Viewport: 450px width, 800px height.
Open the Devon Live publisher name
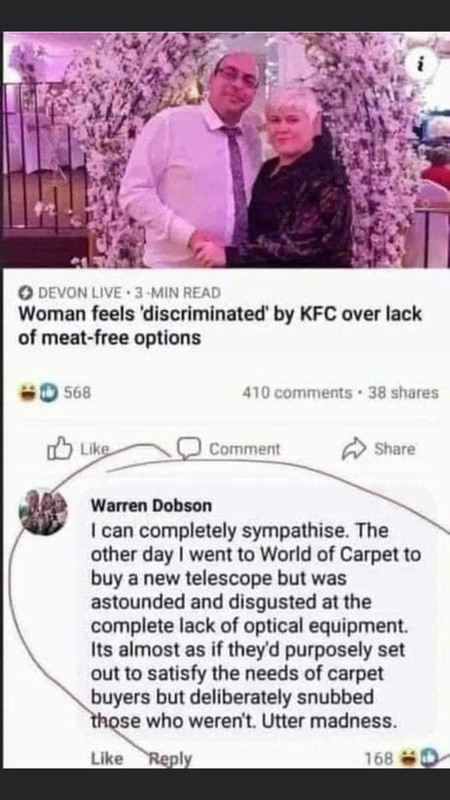tap(80, 293)
